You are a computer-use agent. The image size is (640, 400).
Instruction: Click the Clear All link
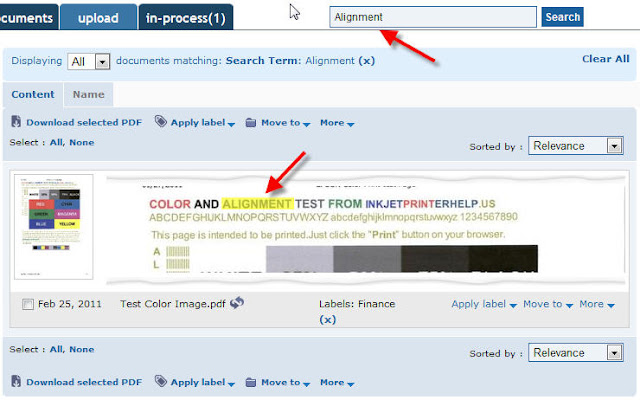pyautogui.click(x=606, y=59)
